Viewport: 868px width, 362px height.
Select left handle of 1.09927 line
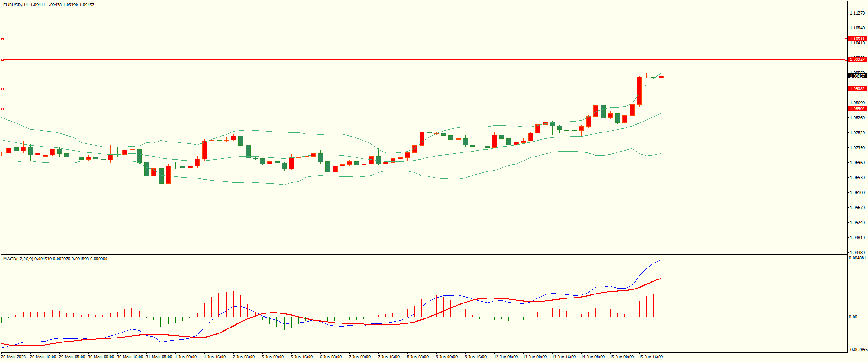pyautogui.click(x=2, y=59)
